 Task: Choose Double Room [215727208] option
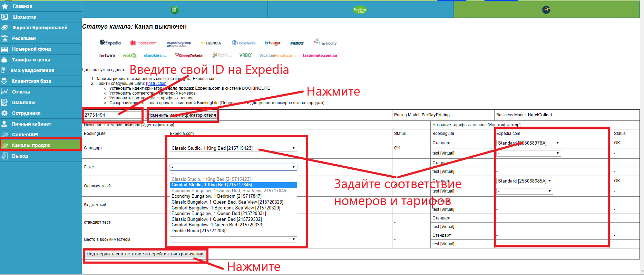pyautogui.click(x=233, y=231)
